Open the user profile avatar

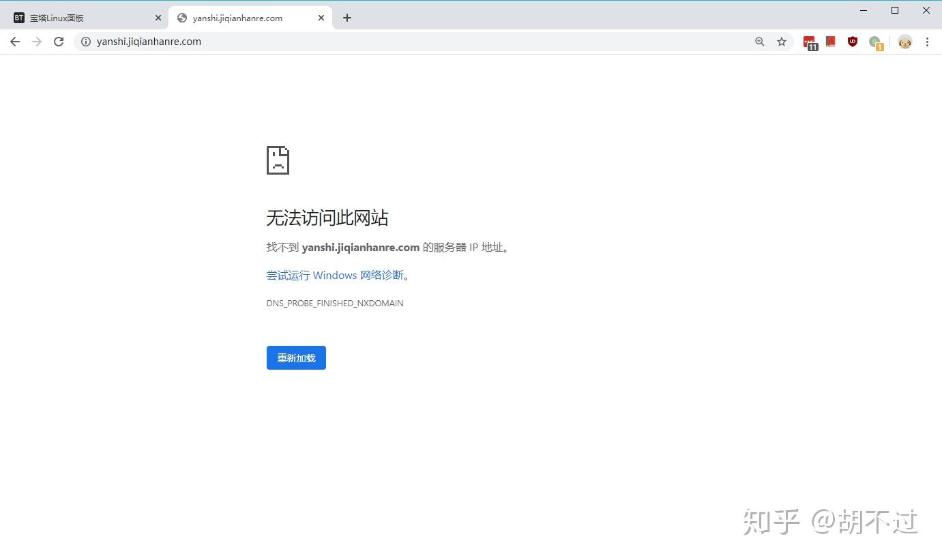click(x=904, y=42)
